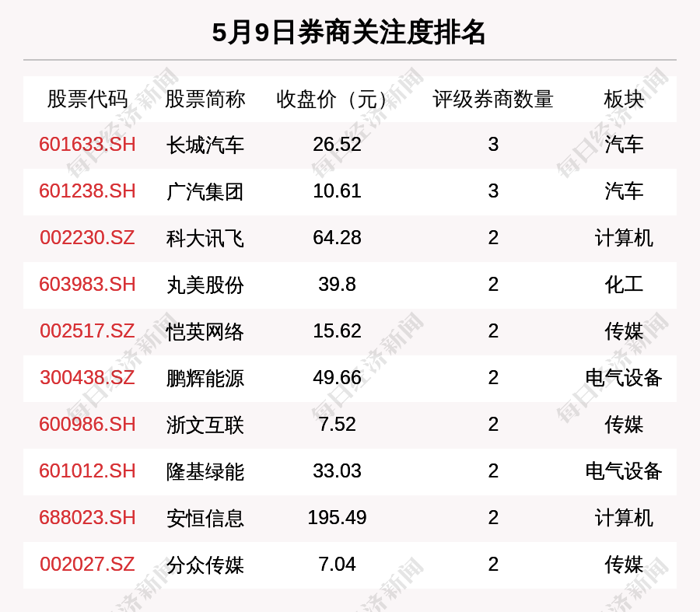Viewport: 700px width, 612px height.
Task: Click the 股票代码 column header
Action: pyautogui.click(x=87, y=100)
